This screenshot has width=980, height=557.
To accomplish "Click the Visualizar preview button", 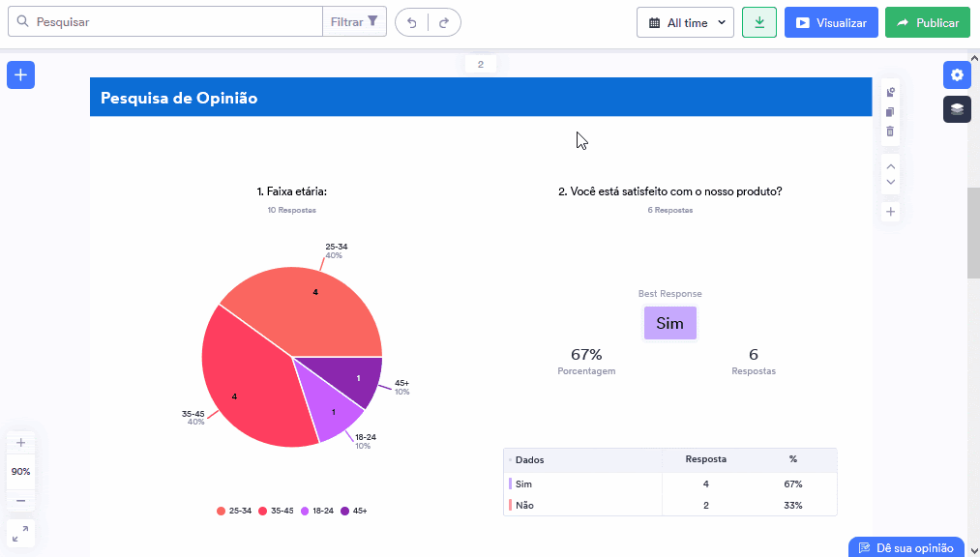I will [831, 22].
